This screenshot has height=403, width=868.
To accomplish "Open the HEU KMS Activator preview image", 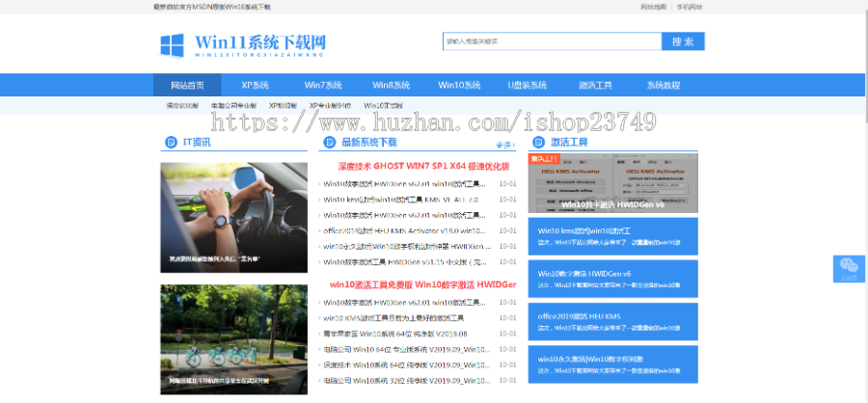I will 612,183.
